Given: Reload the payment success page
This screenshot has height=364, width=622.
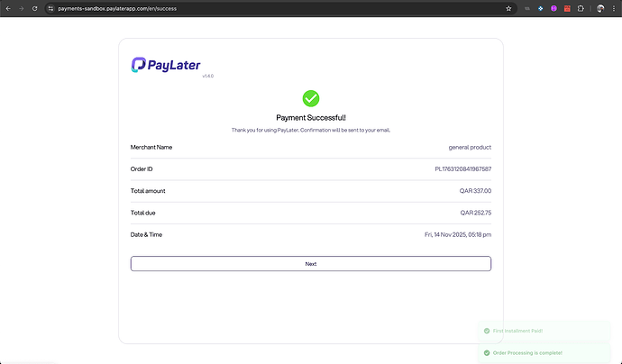Looking at the screenshot, I should point(33,7).
